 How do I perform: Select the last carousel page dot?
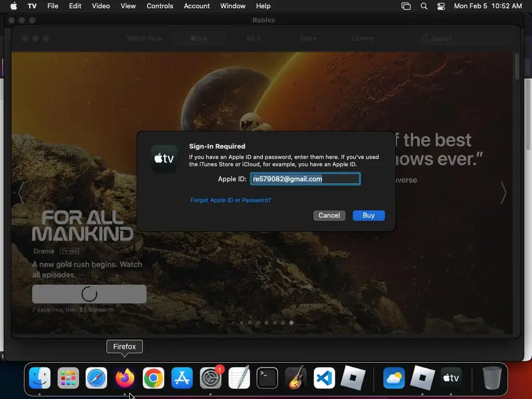click(x=291, y=323)
